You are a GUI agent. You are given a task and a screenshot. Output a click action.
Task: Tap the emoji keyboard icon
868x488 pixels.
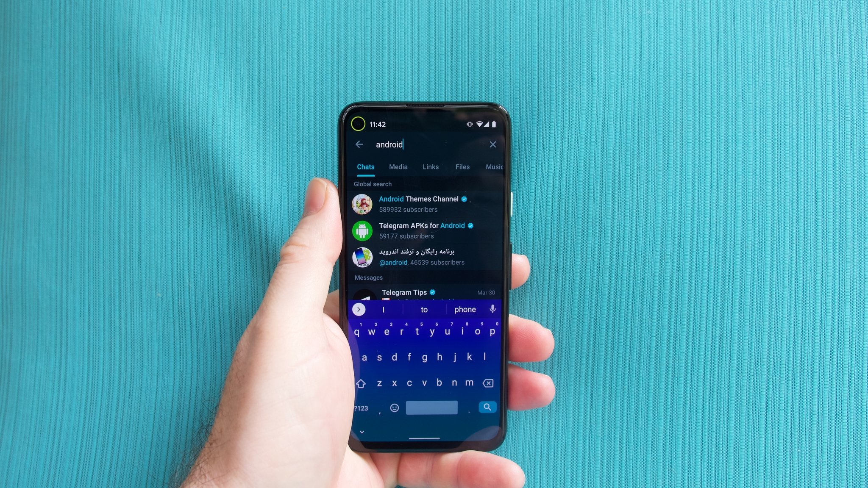pyautogui.click(x=393, y=408)
